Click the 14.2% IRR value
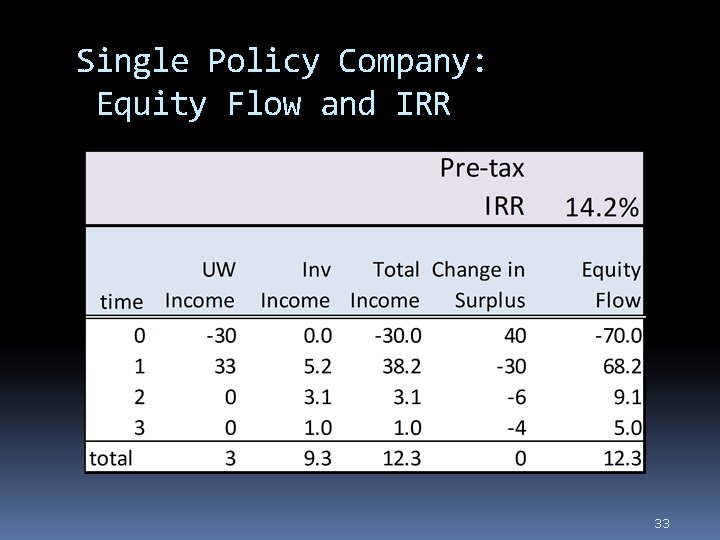Screen dimensions: 720x540 click(602, 207)
